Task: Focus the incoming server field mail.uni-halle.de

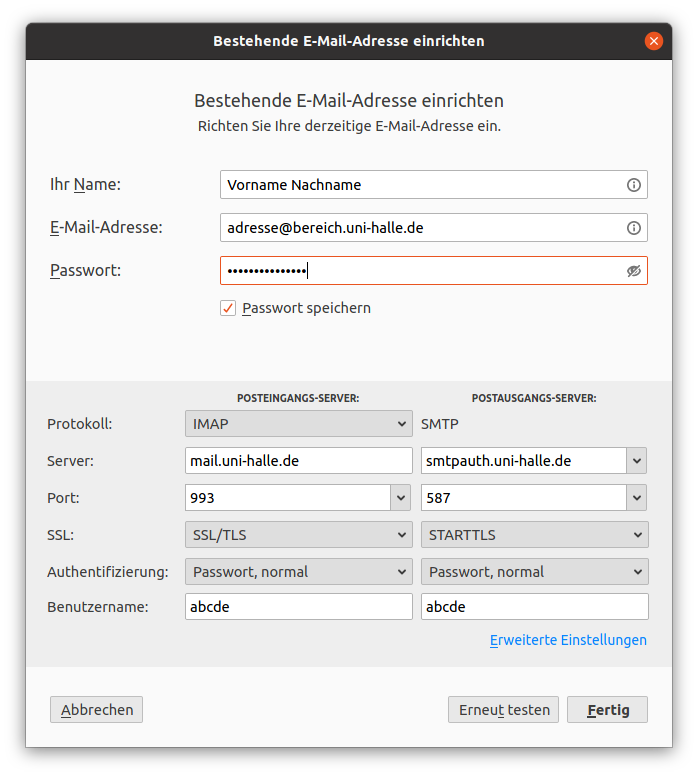Action: click(299, 461)
